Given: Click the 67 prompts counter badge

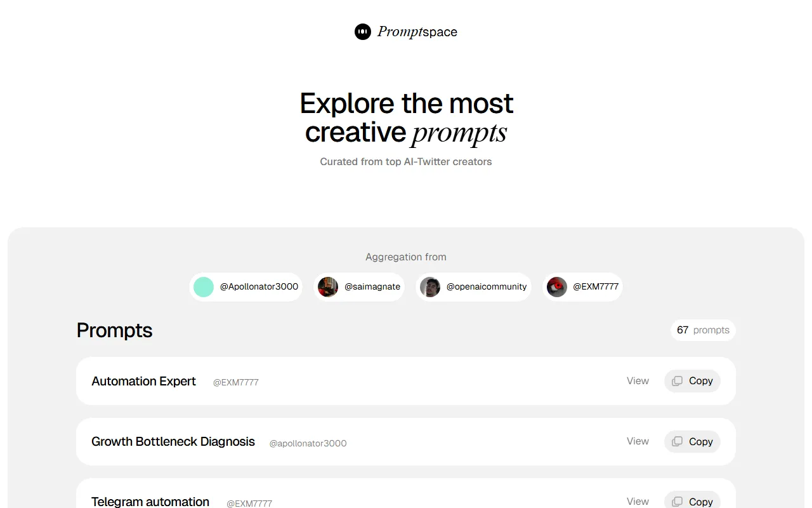Looking at the screenshot, I should tap(702, 330).
